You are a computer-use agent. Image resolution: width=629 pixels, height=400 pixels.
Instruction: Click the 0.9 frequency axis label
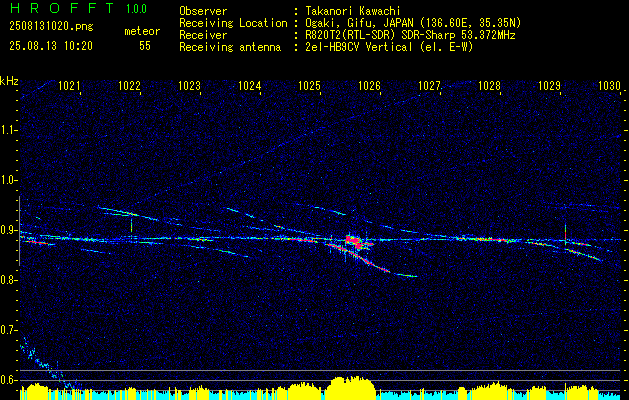8,230
